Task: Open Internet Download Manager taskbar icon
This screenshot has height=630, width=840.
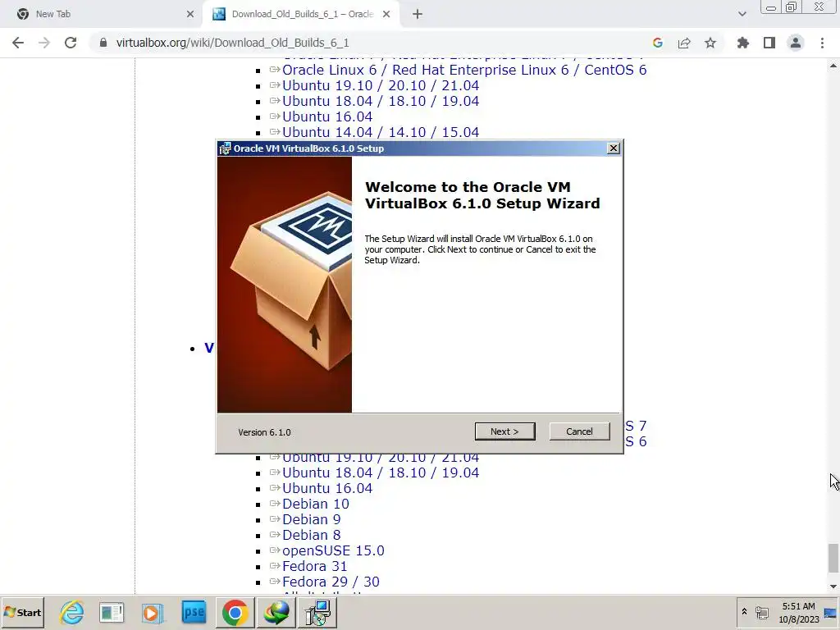Action: (x=276, y=612)
